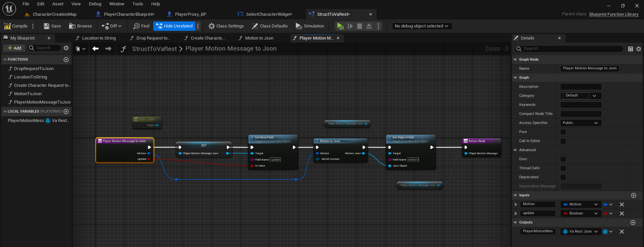Open Blueprint Function Library parent class link
Image resolution: width=644 pixels, height=247 pixels.
[x=613, y=14]
